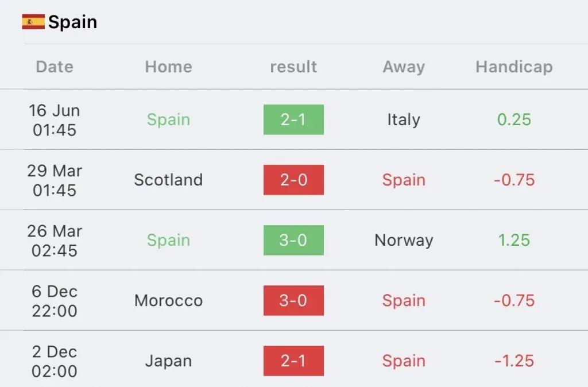This screenshot has width=588, height=387.
Task: Click the Morocco home team name
Action: click(169, 300)
